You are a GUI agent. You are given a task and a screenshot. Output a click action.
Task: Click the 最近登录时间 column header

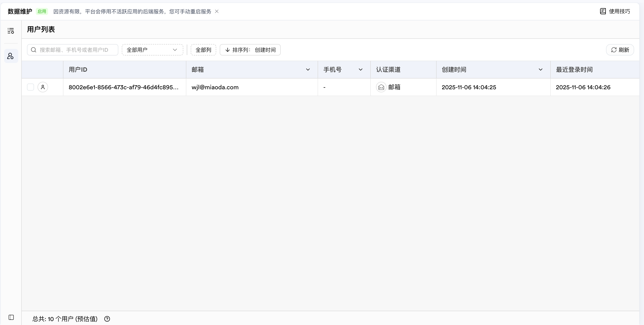point(574,70)
